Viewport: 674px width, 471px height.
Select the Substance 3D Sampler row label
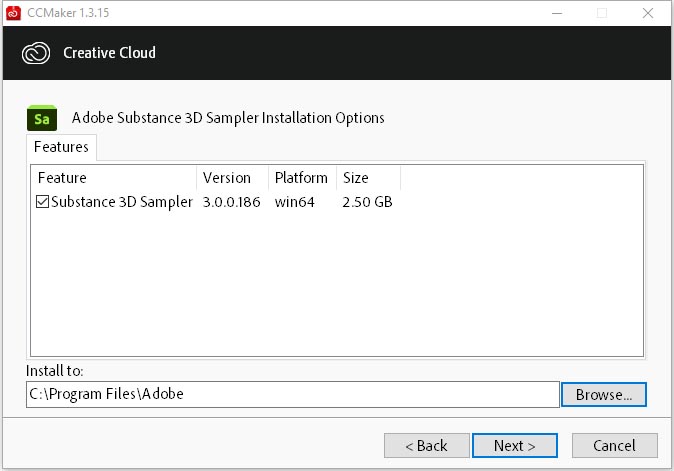point(122,202)
